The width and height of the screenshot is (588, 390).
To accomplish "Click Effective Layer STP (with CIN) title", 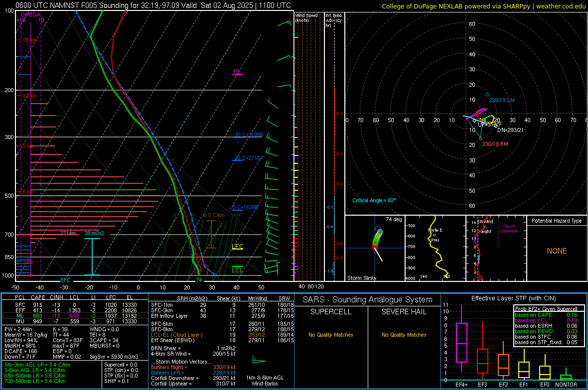I will (x=513, y=298).
